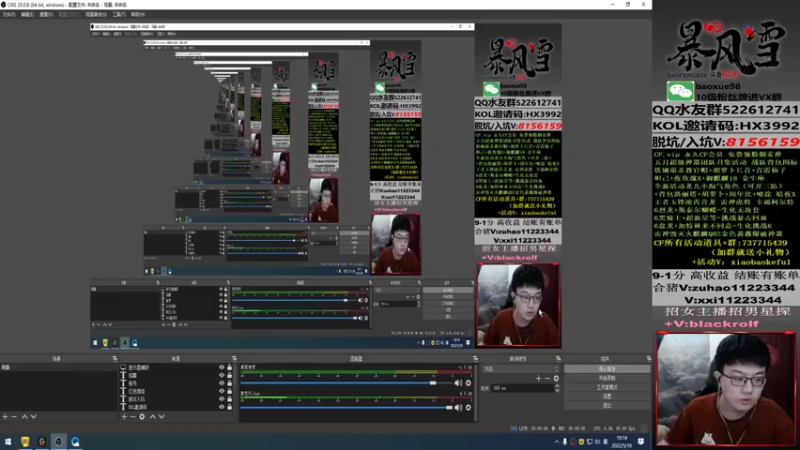Toggle lock on second source row

[x=229, y=375]
